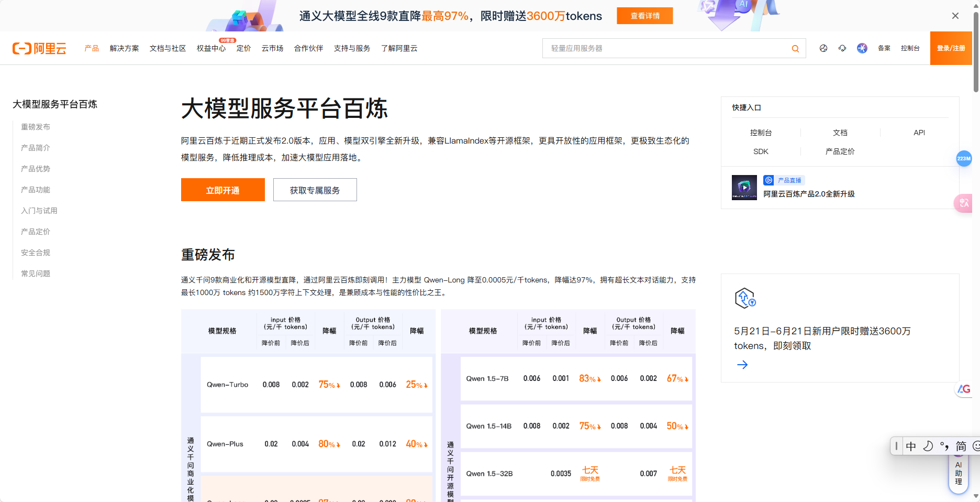Open the 解决方案 menu
980x502 pixels.
point(124,48)
